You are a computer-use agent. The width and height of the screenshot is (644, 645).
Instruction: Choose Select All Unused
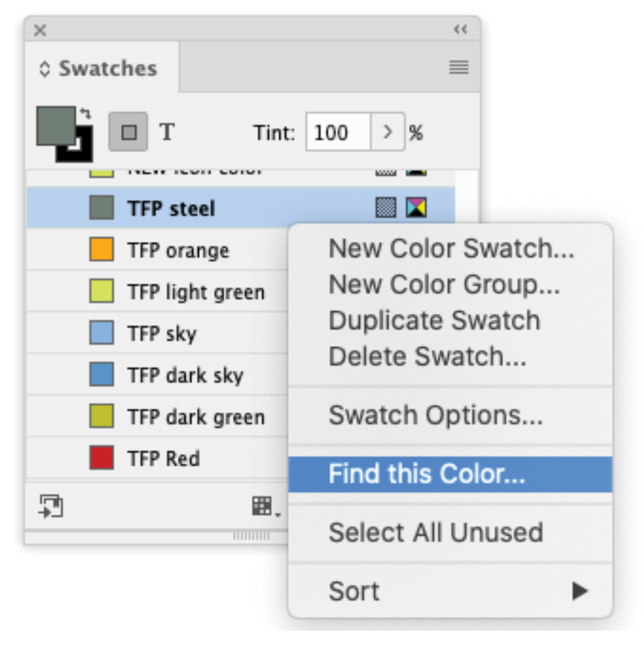(436, 532)
